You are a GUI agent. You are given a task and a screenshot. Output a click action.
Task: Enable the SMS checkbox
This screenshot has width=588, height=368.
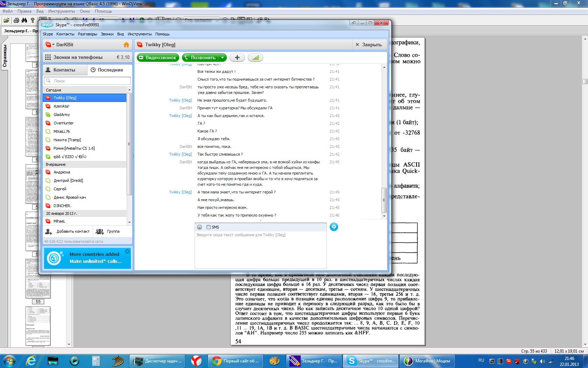point(209,227)
